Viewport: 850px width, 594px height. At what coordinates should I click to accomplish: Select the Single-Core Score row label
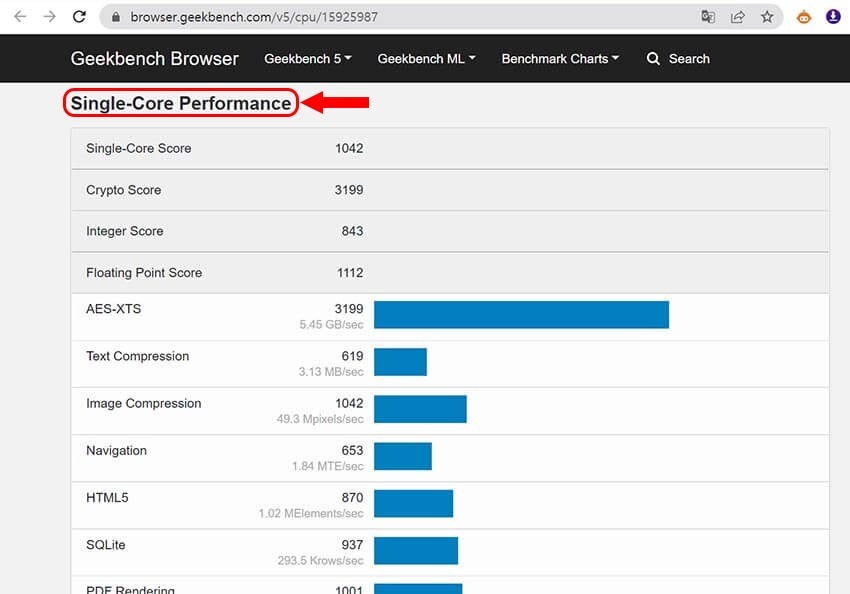pos(139,148)
